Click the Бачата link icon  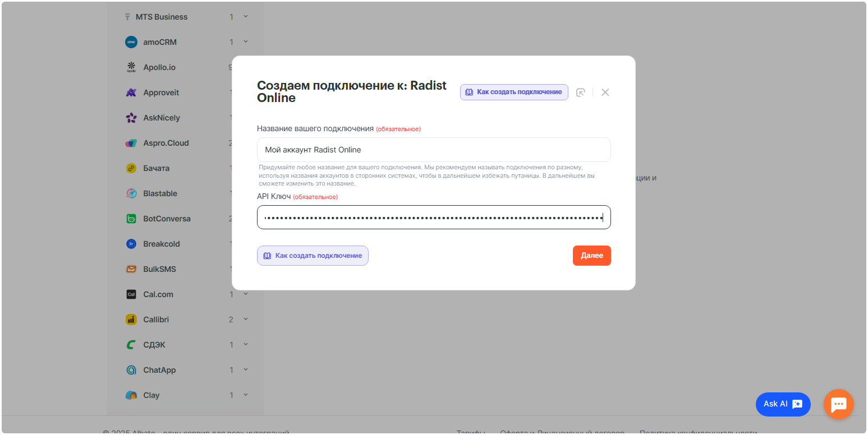[x=131, y=168]
